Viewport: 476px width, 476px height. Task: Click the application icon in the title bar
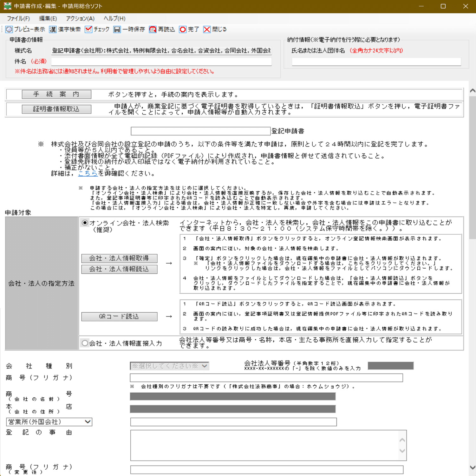(x=7, y=6)
